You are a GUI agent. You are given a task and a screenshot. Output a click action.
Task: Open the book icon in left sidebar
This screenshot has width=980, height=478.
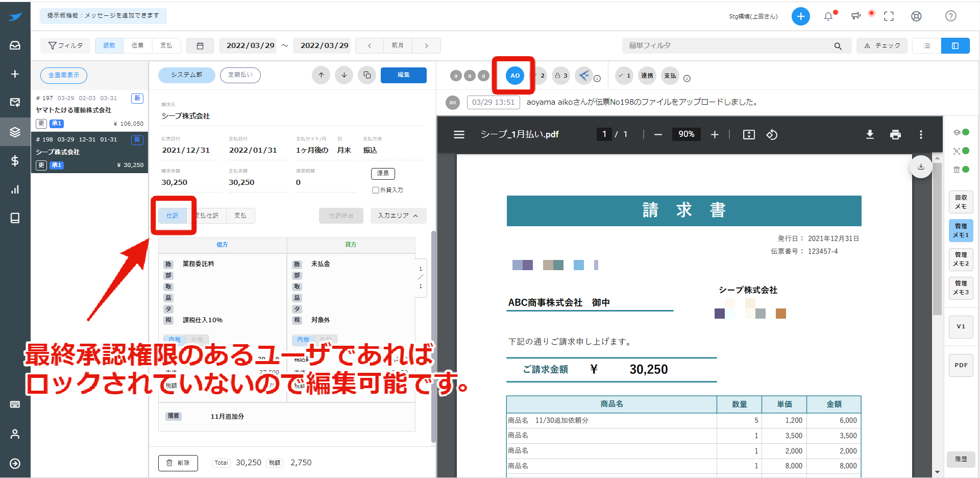pos(15,218)
